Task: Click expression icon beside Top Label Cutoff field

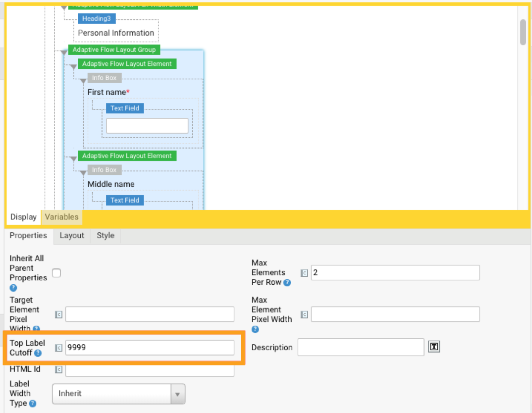Action: coord(58,348)
